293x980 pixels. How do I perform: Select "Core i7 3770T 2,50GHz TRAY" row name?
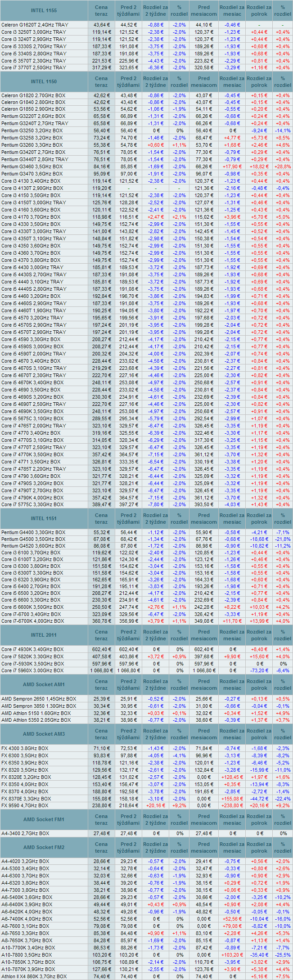[x=34, y=67]
